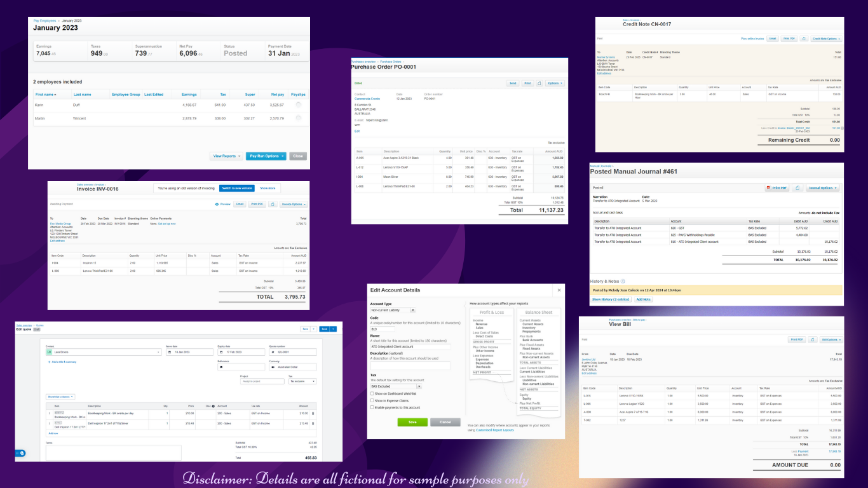
Task: Open the Credit Note Options dropdown
Action: [x=827, y=39]
